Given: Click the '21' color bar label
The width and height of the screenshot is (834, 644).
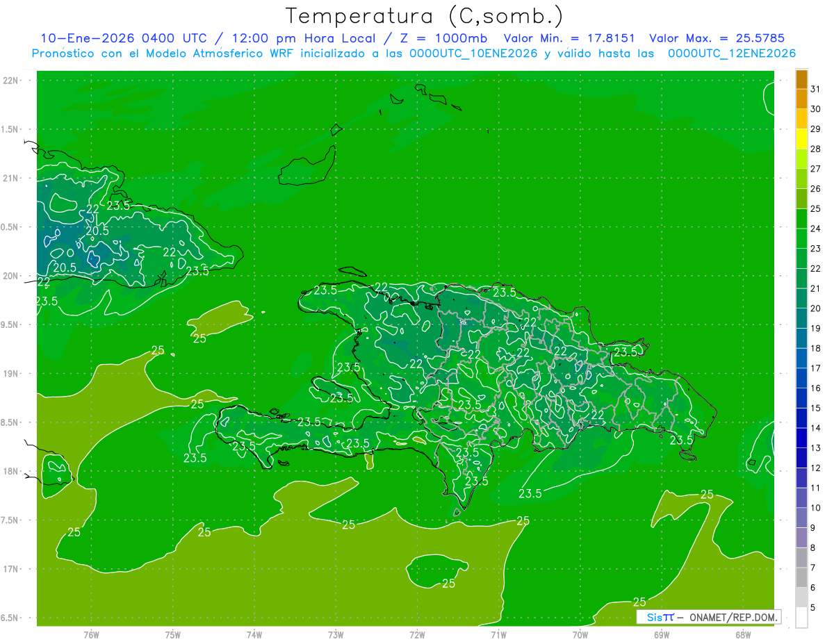Looking at the screenshot, I should (816, 288).
